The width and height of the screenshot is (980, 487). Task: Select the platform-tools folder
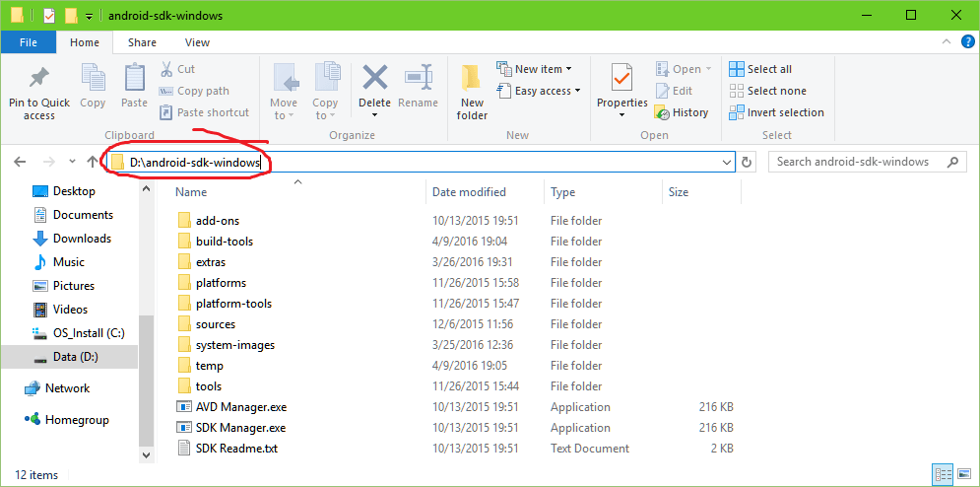[x=233, y=304]
